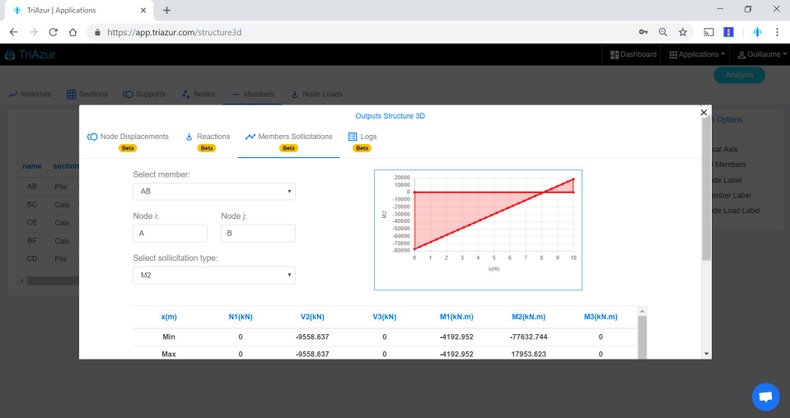The height and width of the screenshot is (418, 790).
Task: Click the Node Displacements circle icon
Action: [92, 137]
